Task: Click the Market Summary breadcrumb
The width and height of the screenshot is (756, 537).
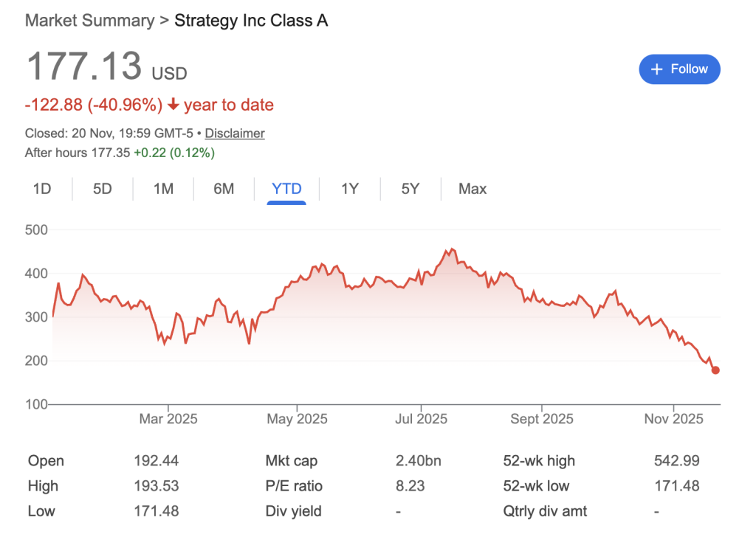Action: tap(89, 21)
